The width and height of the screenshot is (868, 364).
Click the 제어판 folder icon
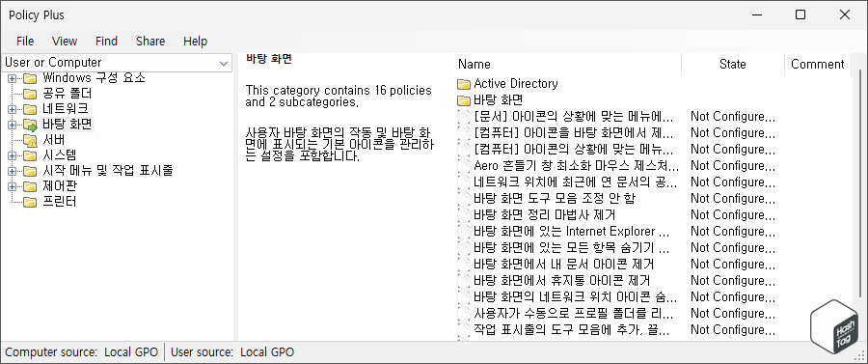coord(29,186)
